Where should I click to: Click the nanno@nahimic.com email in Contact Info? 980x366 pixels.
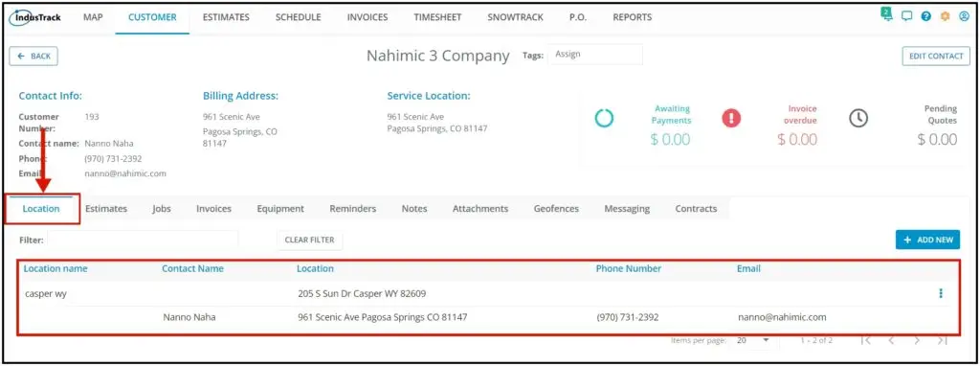pyautogui.click(x=125, y=173)
